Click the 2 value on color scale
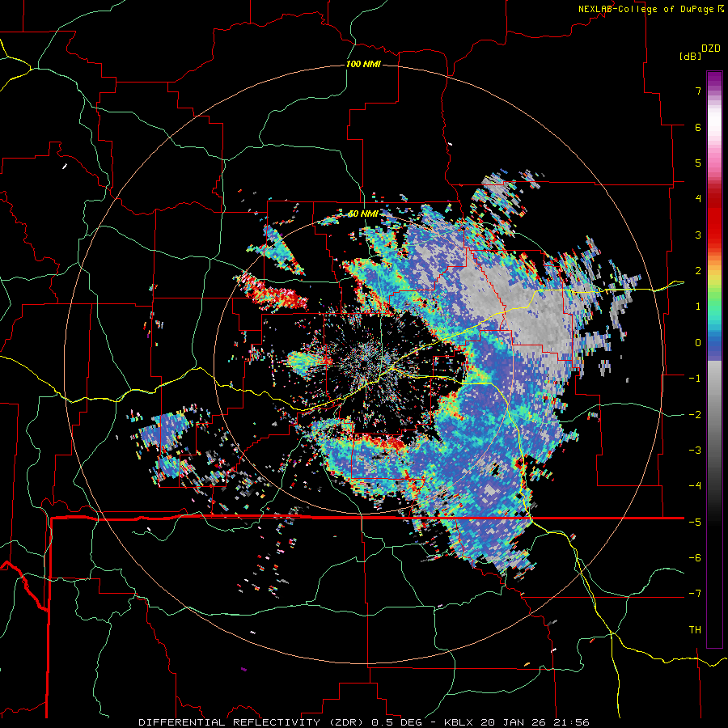The width and height of the screenshot is (728, 728). tap(698, 271)
